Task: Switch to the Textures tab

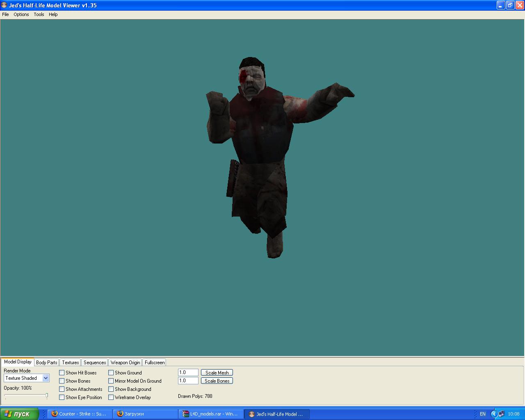Action: pos(71,363)
